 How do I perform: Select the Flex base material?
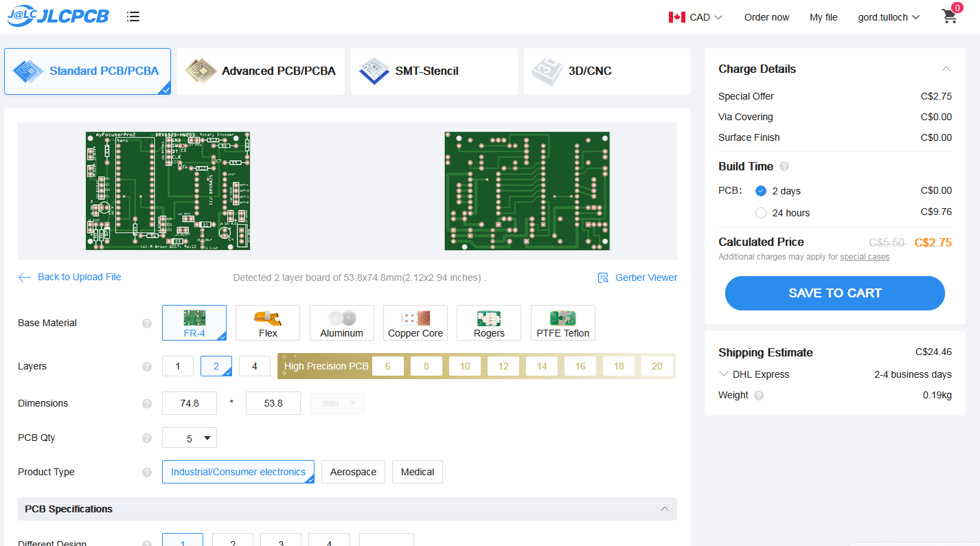268,323
